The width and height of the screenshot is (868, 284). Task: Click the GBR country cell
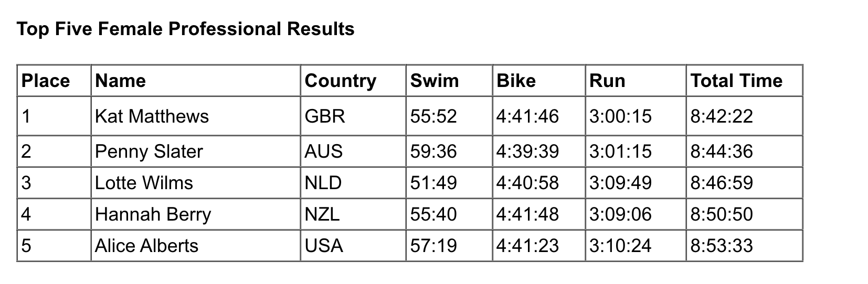click(353, 116)
